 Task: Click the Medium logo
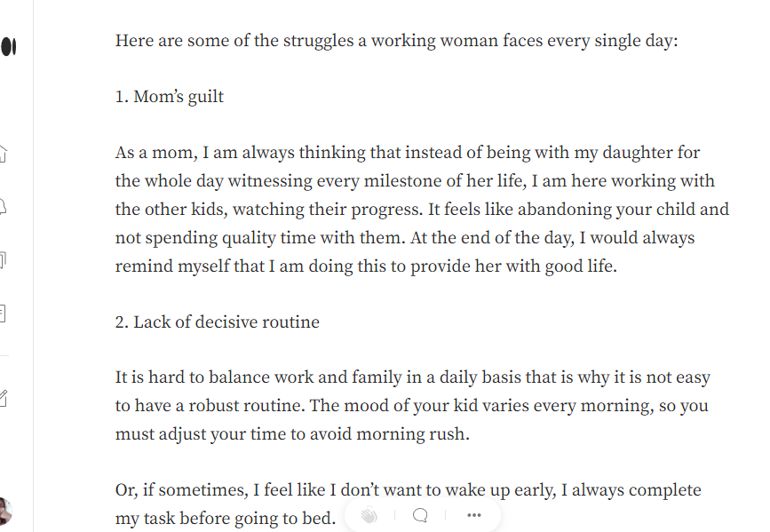pyautogui.click(x=9, y=46)
